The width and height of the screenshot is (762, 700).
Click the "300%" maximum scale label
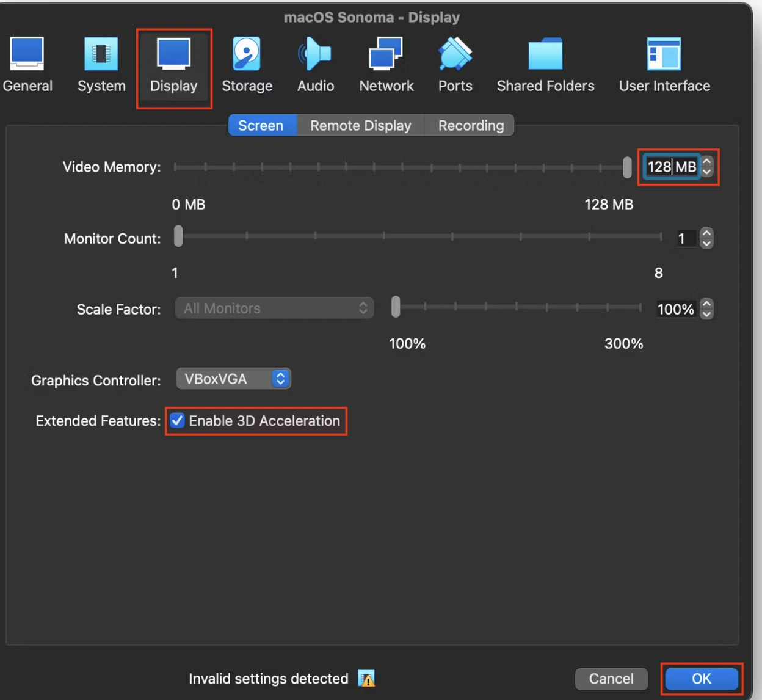click(x=624, y=343)
